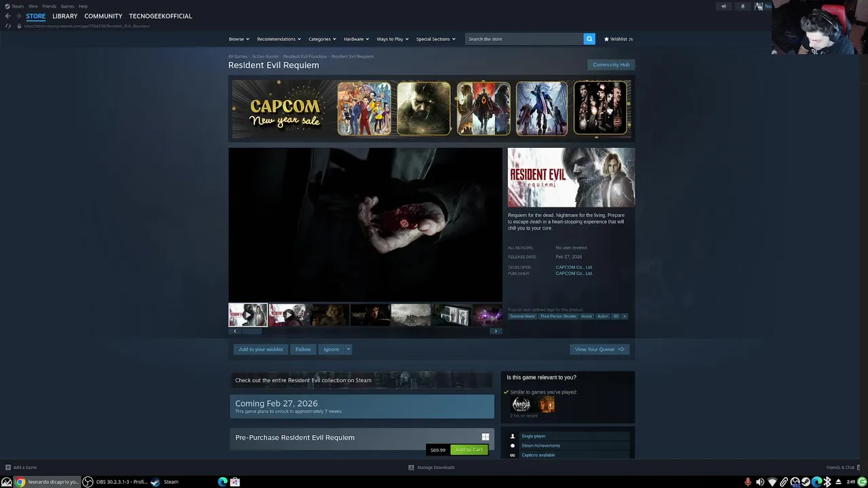Click the Follow button
The width and height of the screenshot is (868, 488).
[x=303, y=349]
